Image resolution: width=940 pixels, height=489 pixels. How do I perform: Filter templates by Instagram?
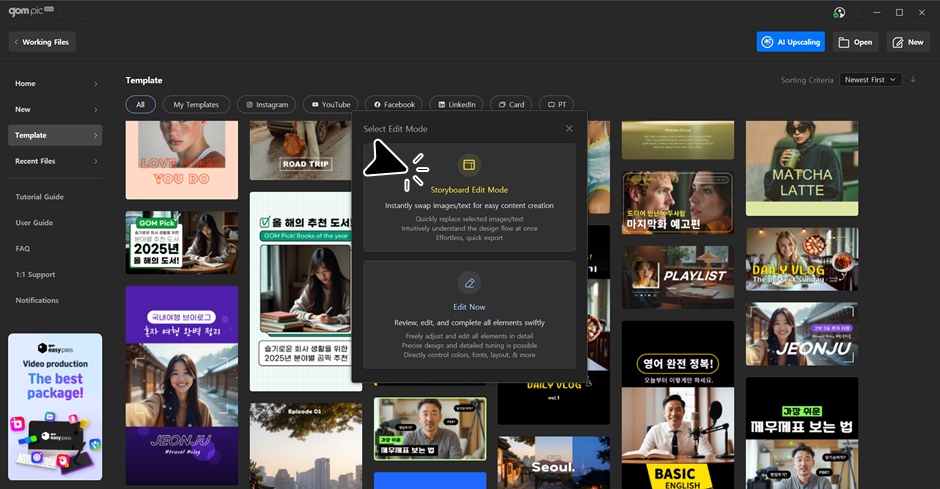265,104
